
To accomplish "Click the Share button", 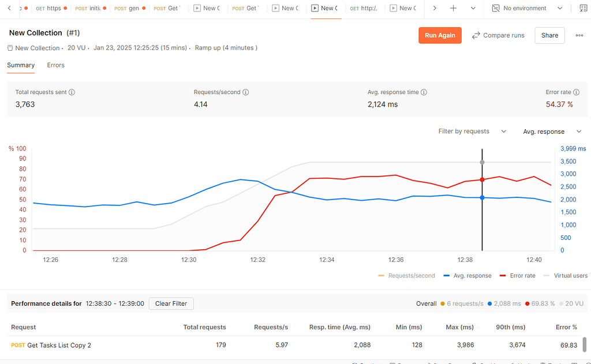I will pos(549,35).
